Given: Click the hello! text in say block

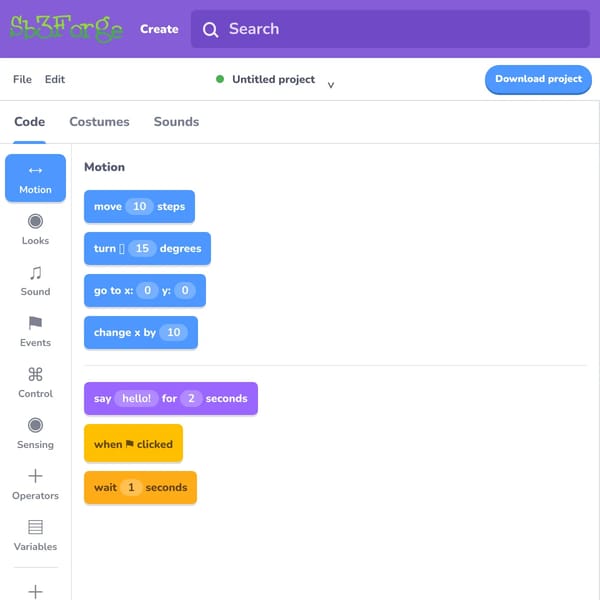Looking at the screenshot, I should pyautogui.click(x=137, y=398).
